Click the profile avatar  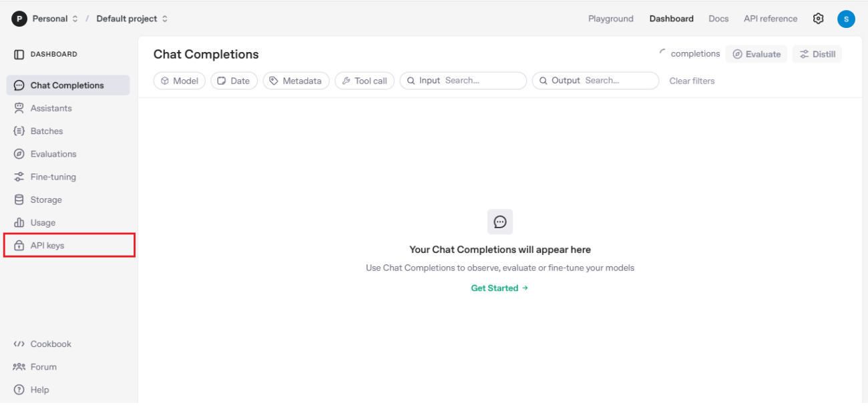[x=846, y=18]
